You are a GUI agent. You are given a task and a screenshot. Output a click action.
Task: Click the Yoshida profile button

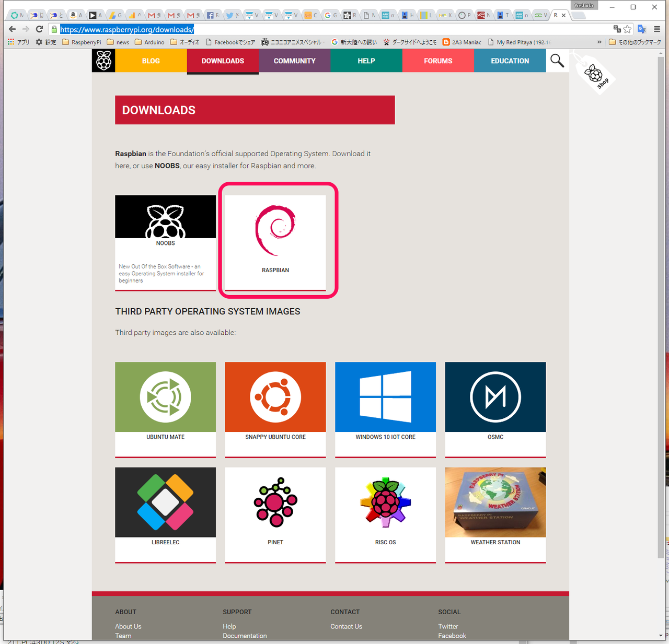pyautogui.click(x=584, y=5)
